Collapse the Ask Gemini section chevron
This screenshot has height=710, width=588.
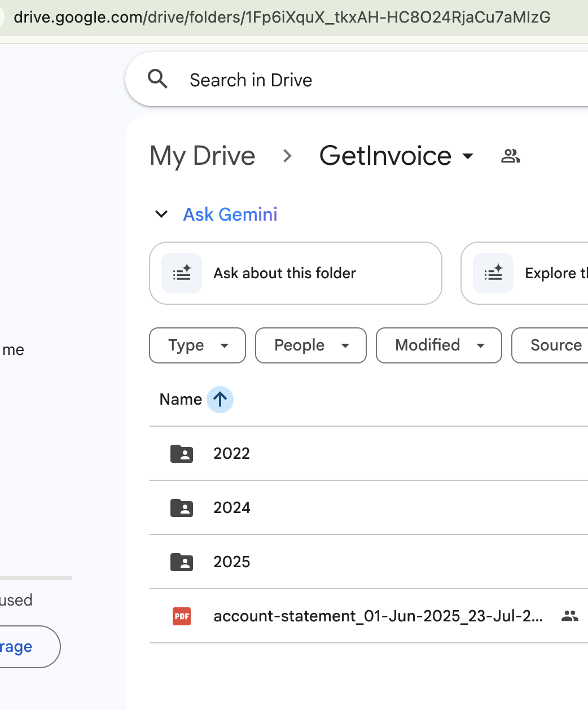click(161, 214)
